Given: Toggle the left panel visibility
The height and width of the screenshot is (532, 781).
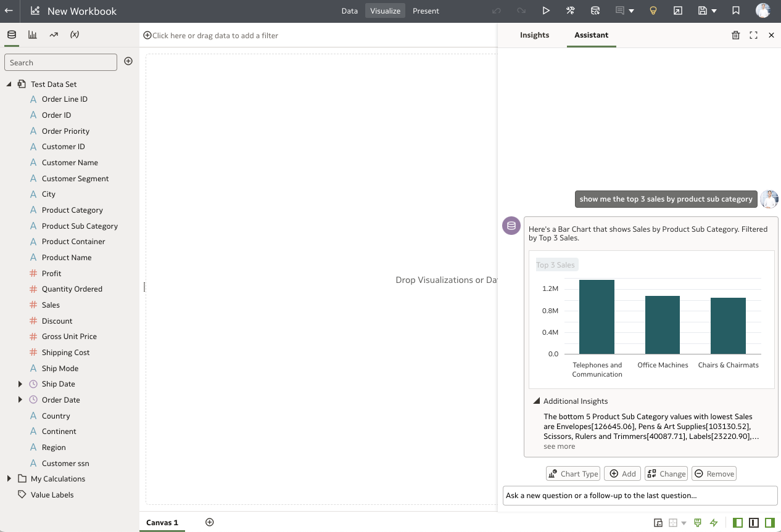Looking at the screenshot, I should [x=737, y=522].
